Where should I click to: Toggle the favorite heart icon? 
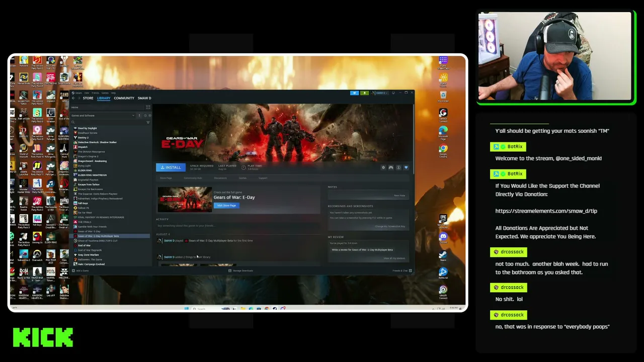coord(406,167)
